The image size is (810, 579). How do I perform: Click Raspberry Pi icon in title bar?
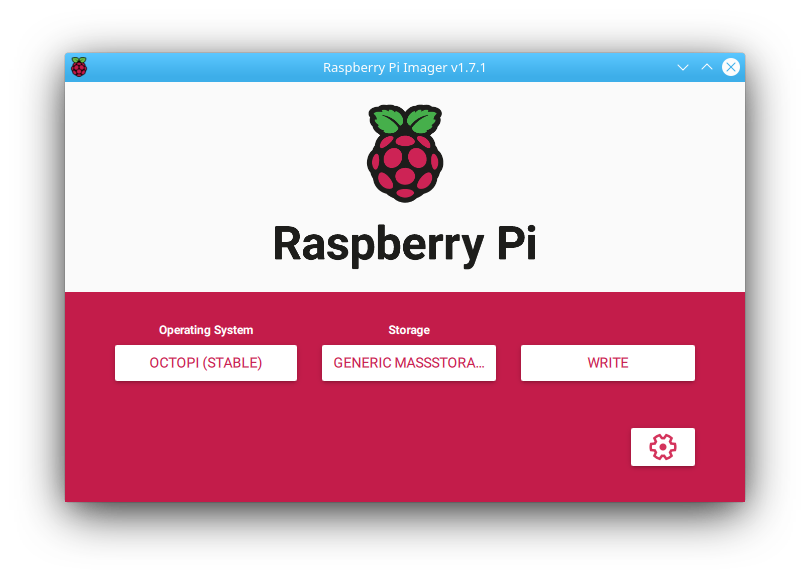[x=79, y=67]
